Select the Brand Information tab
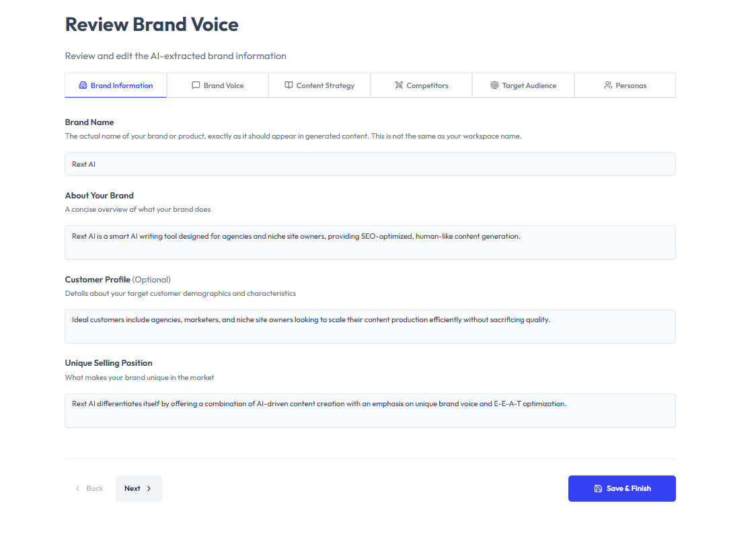The image size is (756, 538). point(116,85)
